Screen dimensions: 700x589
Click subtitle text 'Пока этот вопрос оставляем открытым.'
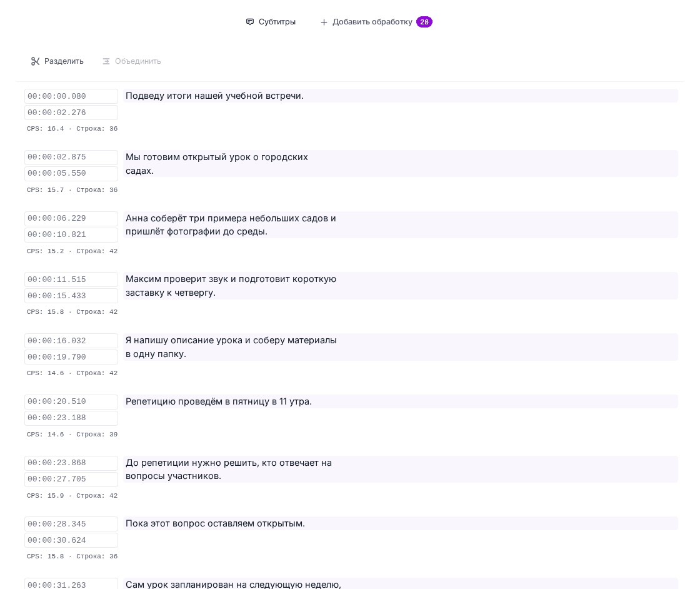(x=401, y=523)
